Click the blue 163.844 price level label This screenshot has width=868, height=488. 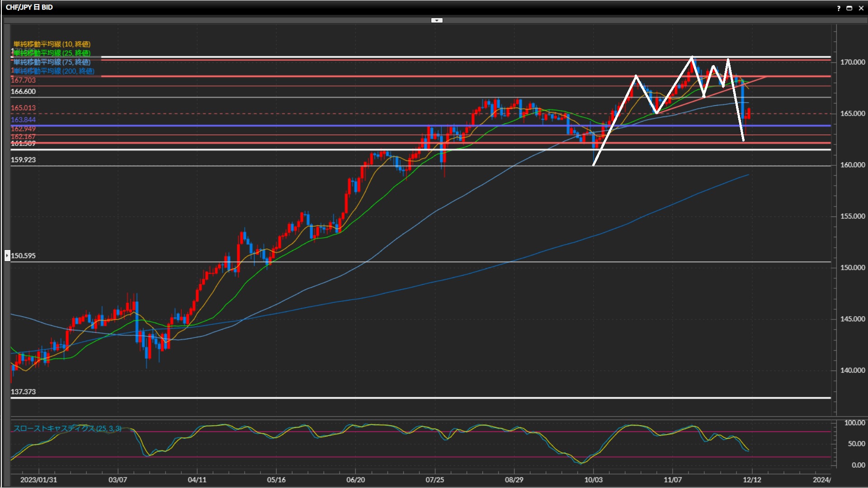click(x=23, y=120)
